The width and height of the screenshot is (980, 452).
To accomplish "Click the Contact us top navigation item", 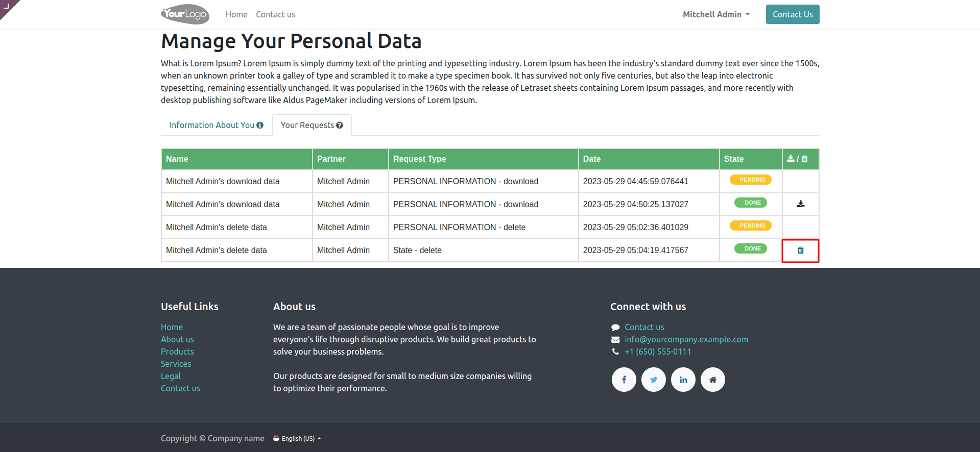I will point(275,14).
